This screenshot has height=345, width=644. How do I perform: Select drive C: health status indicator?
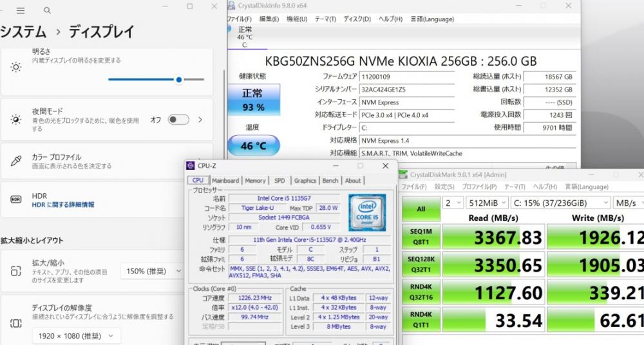point(245,37)
